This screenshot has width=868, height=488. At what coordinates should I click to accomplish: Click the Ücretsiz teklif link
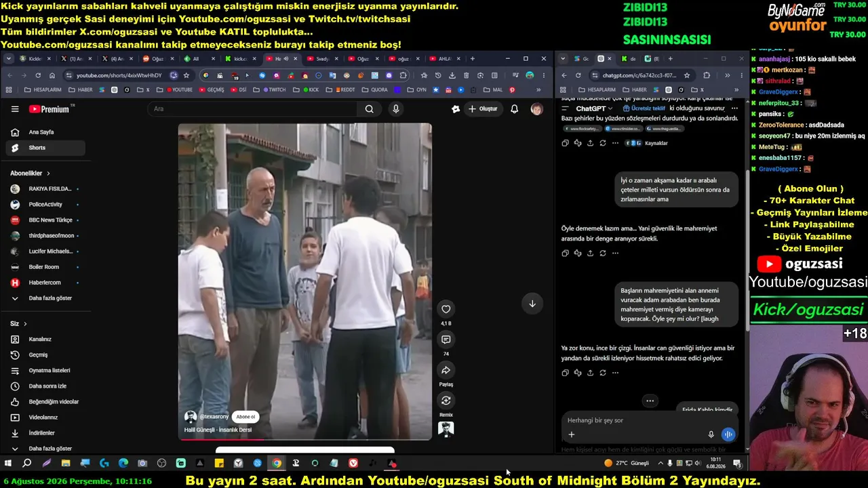[x=644, y=108]
